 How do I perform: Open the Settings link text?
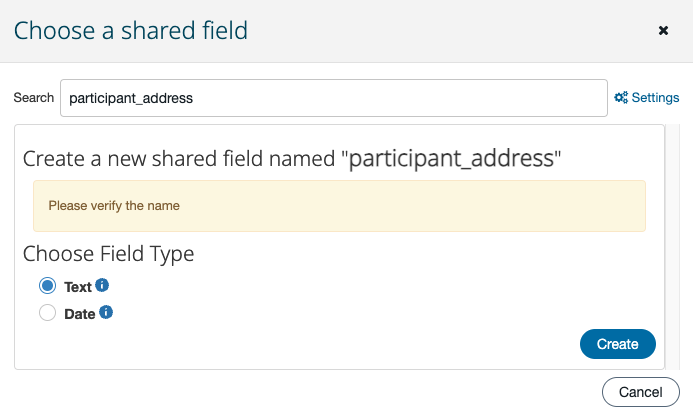[x=655, y=98]
